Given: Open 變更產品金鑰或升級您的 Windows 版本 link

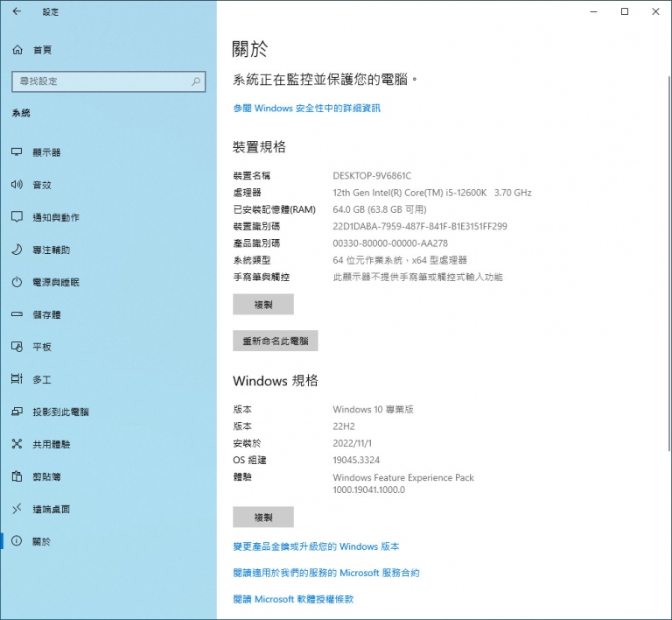Looking at the screenshot, I should [x=316, y=546].
